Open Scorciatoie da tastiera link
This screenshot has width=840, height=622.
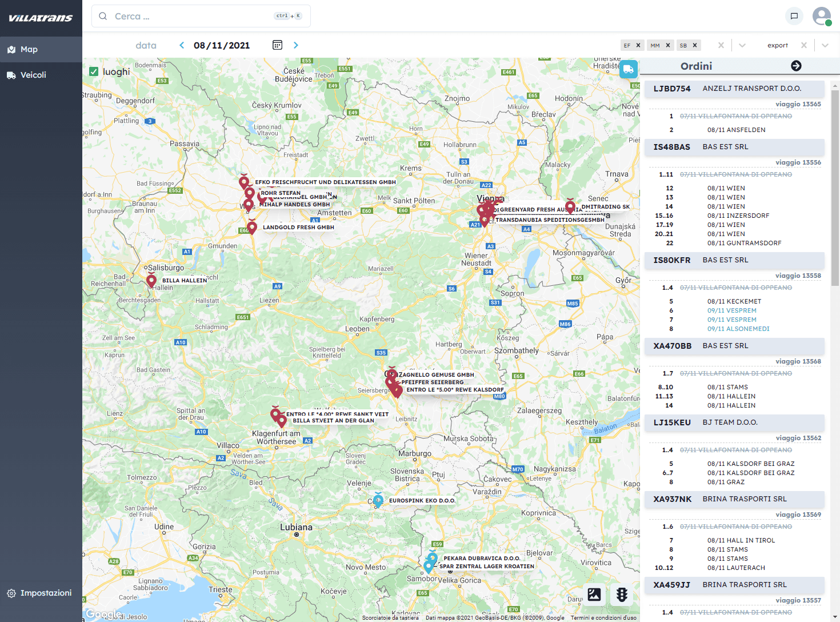[x=390, y=617]
